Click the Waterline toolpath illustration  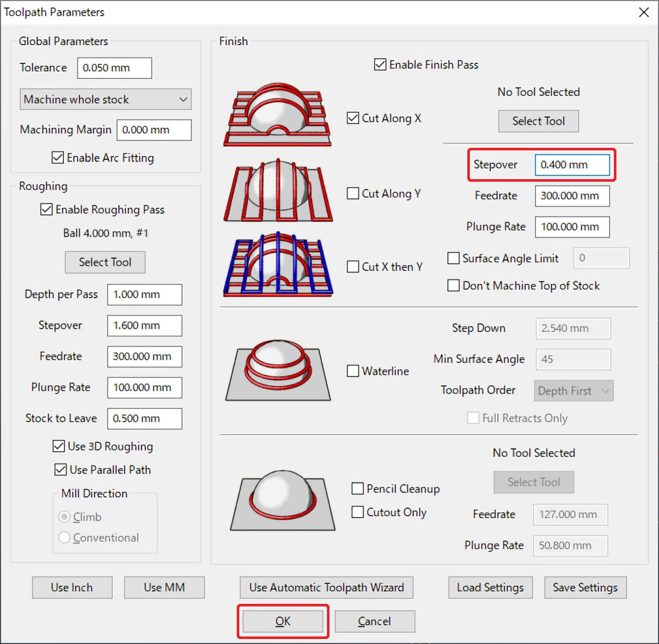(x=278, y=371)
